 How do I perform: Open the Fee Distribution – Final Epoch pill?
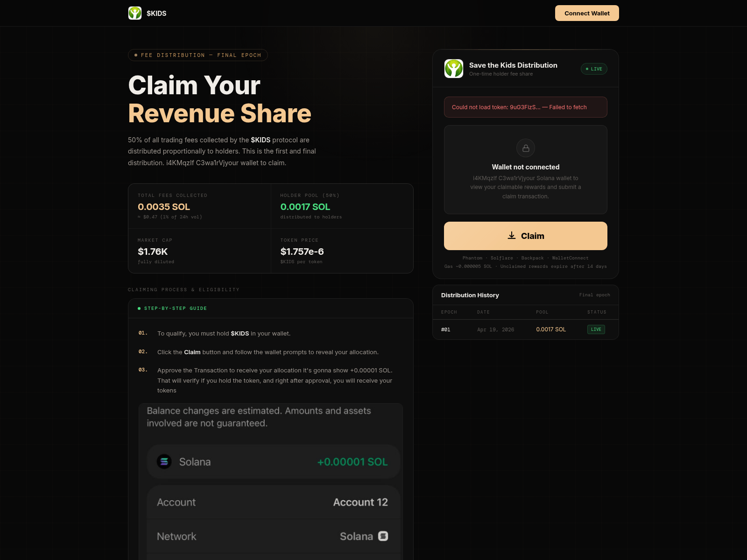(198, 55)
